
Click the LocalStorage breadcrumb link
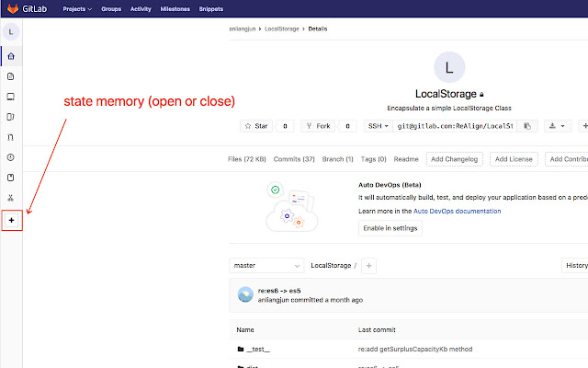(282, 29)
